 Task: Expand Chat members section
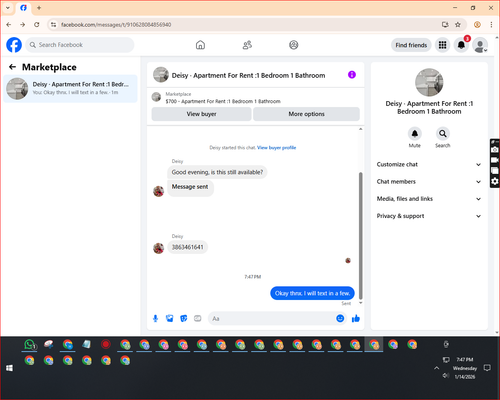429,182
